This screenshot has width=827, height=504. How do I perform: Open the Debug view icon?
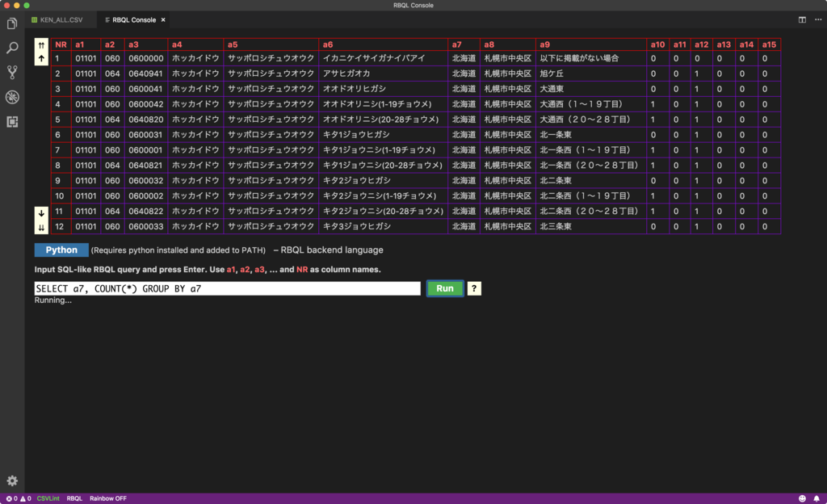click(12, 97)
